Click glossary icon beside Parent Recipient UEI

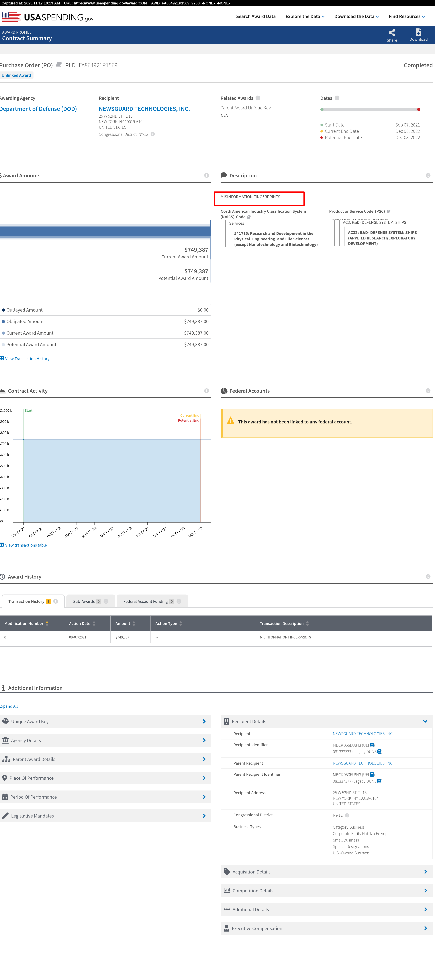click(x=372, y=775)
